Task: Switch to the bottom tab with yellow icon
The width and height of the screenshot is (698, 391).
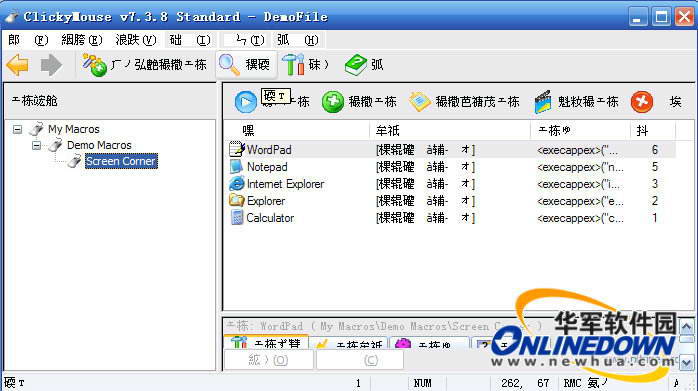Action: pyautogui.click(x=349, y=343)
